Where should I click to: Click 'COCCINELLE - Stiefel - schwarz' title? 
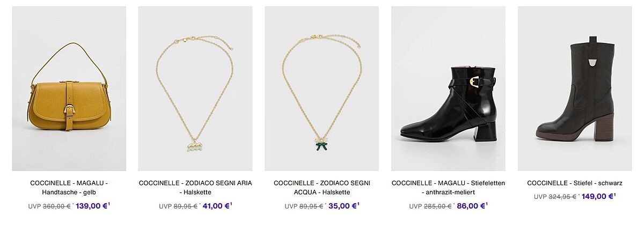[574, 183]
